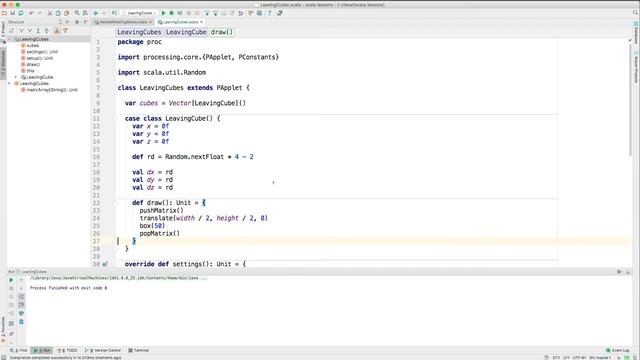Open the TODO tool window button
Viewport: 640px width, 360px height.
click(67, 350)
